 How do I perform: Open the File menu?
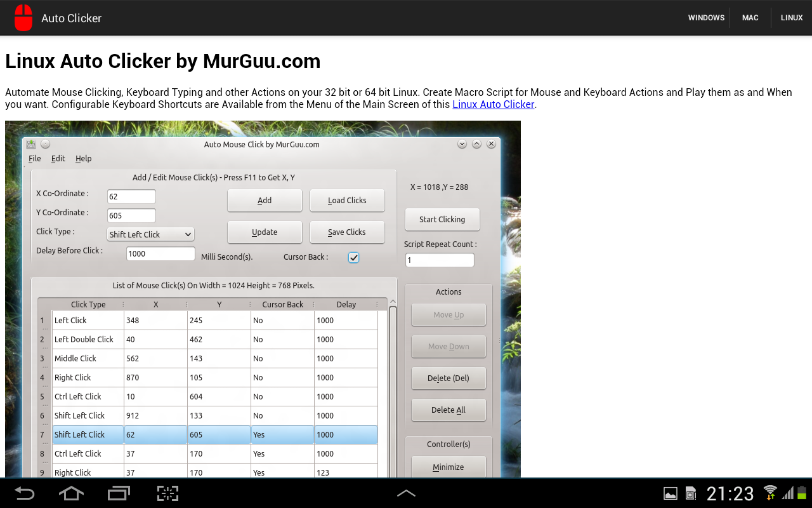[x=34, y=158]
